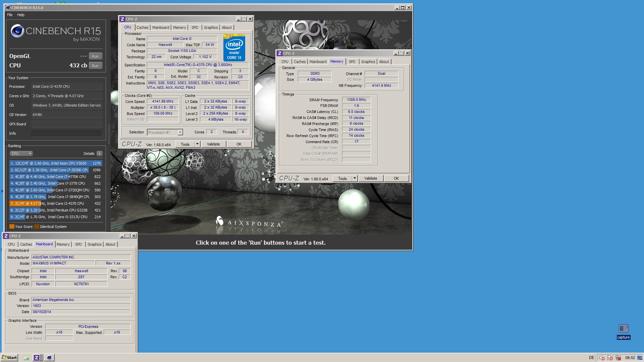This screenshot has height=362, width=644.
Task: Click OK in the Memory window
Action: click(396, 178)
